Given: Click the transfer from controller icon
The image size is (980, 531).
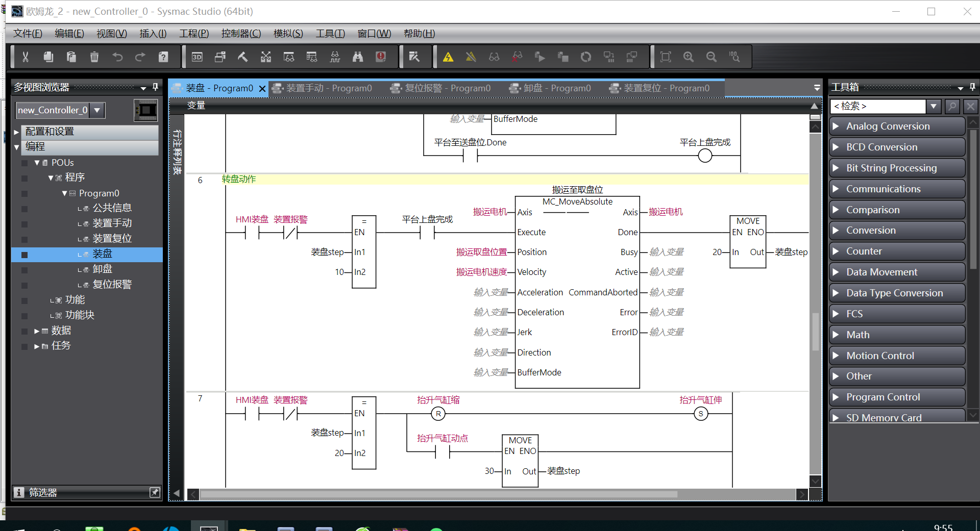Looking at the screenshot, I should tap(632, 57).
